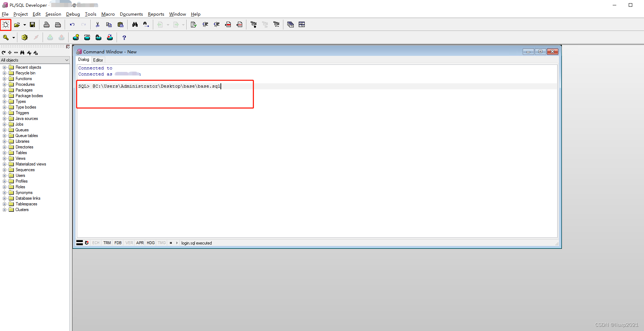Expand the Views folder node

click(4, 158)
